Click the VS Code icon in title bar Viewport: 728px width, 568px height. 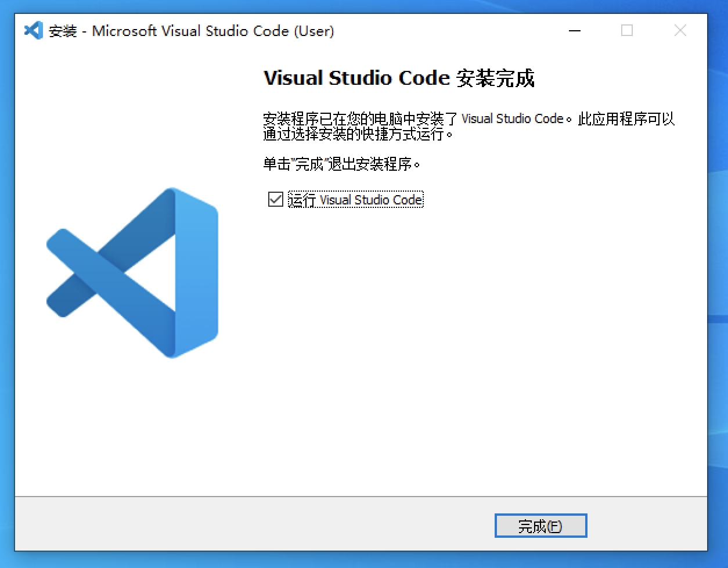(x=33, y=30)
